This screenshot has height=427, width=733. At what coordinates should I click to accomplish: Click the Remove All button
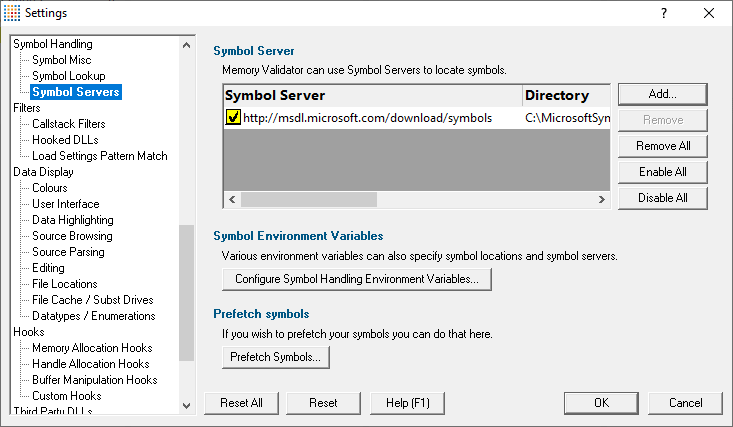662,146
